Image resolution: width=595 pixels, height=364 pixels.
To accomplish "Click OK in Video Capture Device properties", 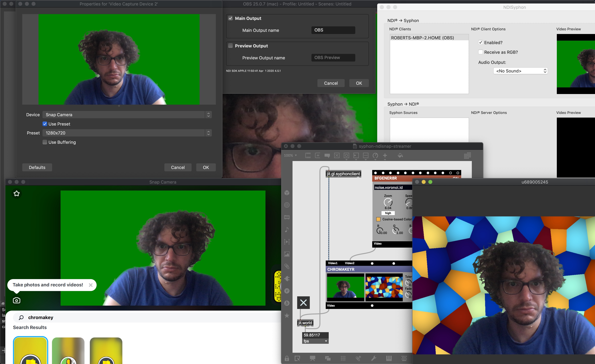I will pos(206,167).
